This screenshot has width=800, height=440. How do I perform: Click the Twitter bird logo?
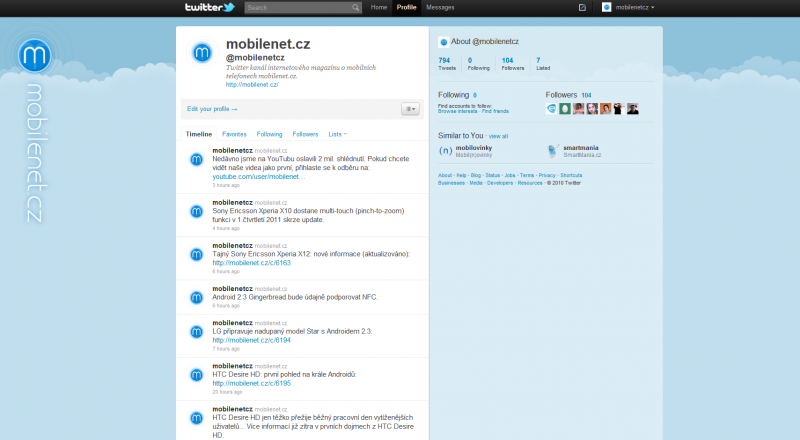209,7
